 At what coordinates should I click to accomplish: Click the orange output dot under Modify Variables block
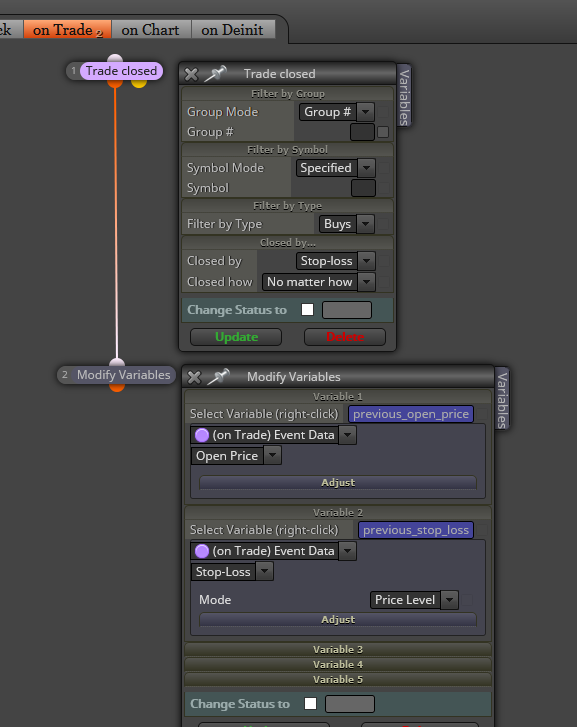click(117, 388)
